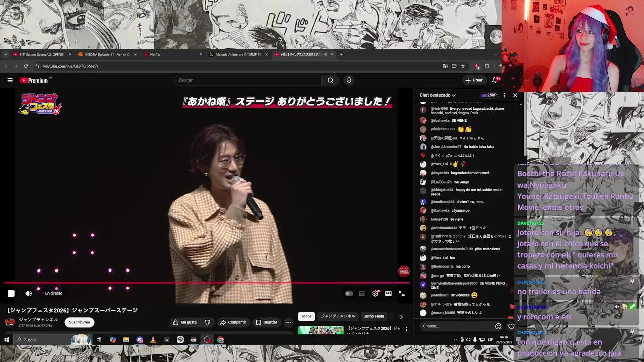Bookmark this page with the star
Image resolution: width=644 pixels, height=362 pixels.
[x=463, y=66]
